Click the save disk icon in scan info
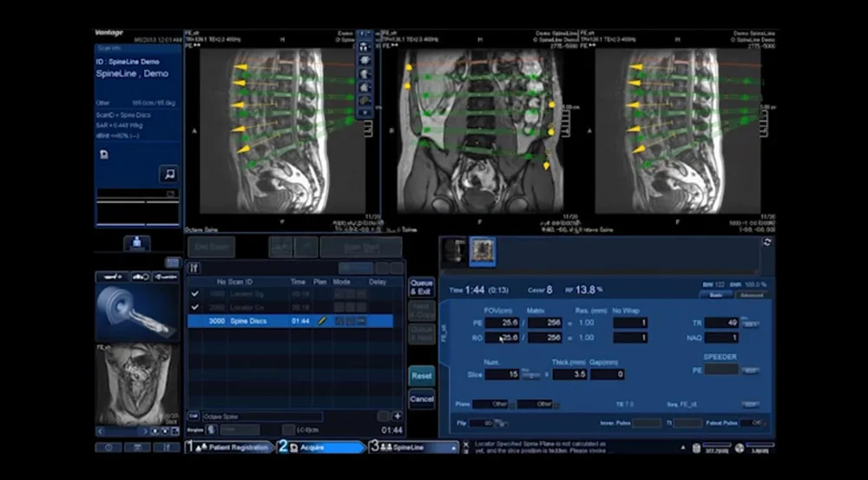This screenshot has width=868, height=480. click(x=104, y=155)
